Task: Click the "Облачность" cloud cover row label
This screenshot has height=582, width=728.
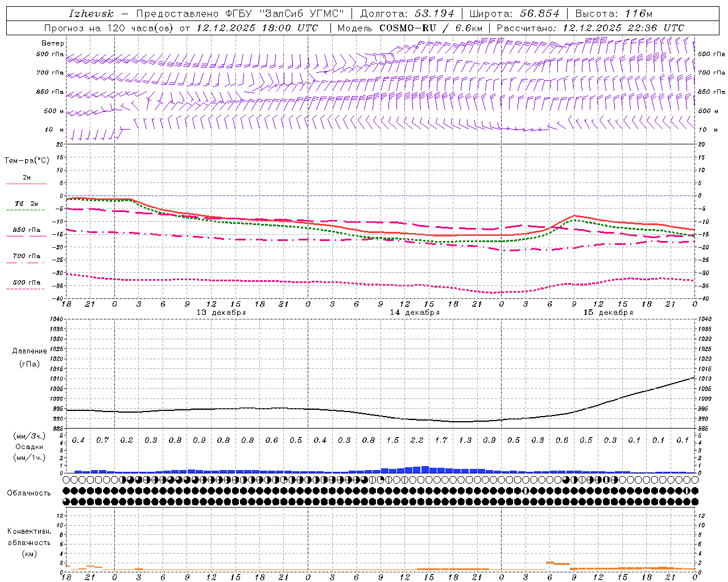Action: point(29,493)
